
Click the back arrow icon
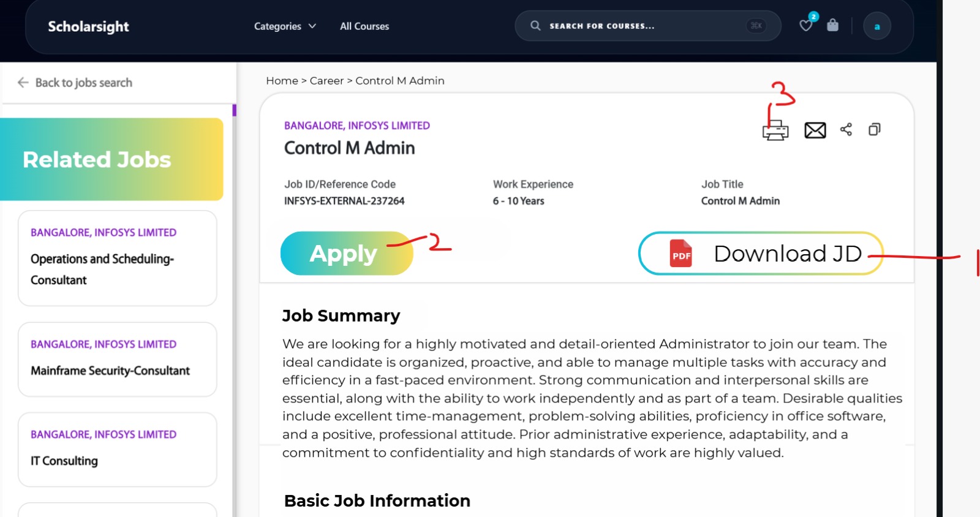pos(23,83)
